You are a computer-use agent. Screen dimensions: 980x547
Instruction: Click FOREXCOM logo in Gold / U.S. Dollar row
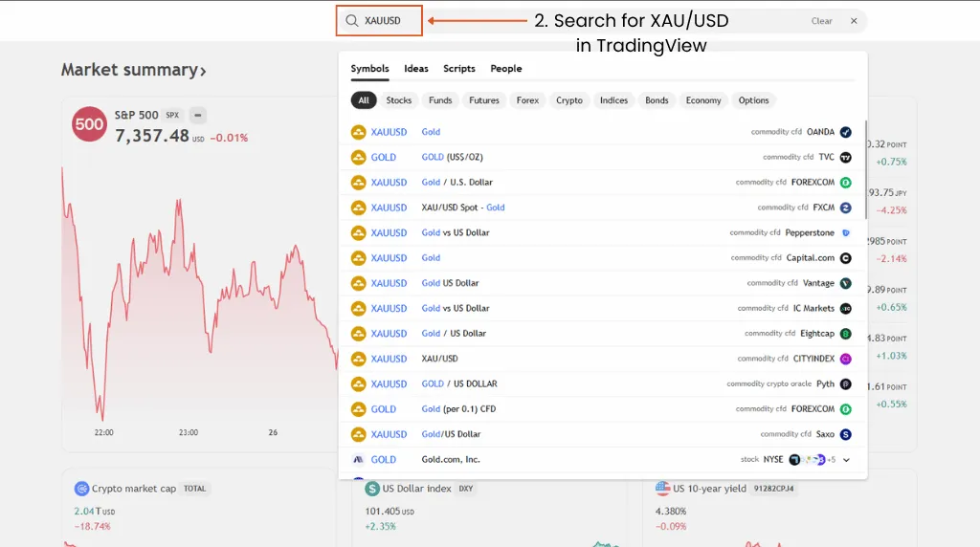pyautogui.click(x=846, y=183)
